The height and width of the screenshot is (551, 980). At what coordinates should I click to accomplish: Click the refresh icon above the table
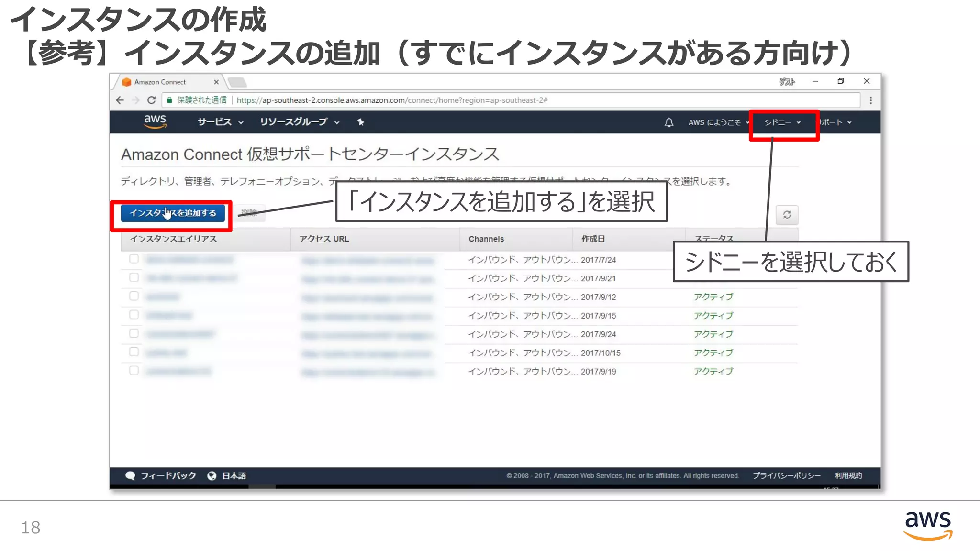[787, 215]
